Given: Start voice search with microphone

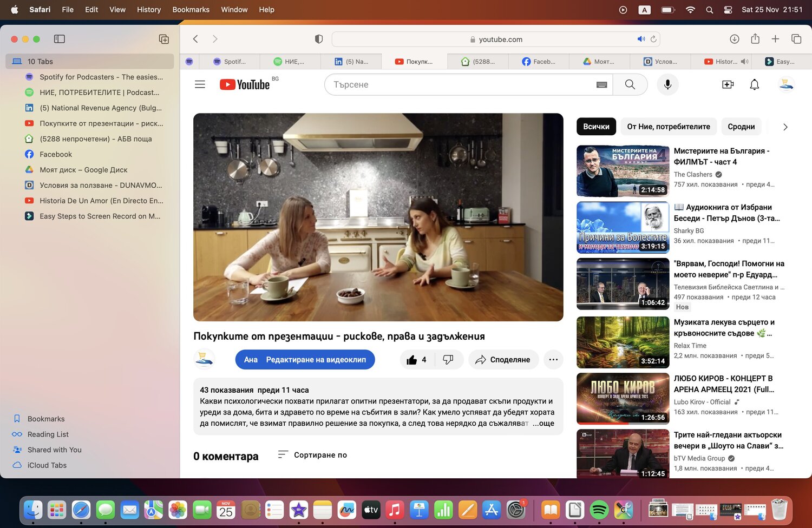Looking at the screenshot, I should (667, 84).
